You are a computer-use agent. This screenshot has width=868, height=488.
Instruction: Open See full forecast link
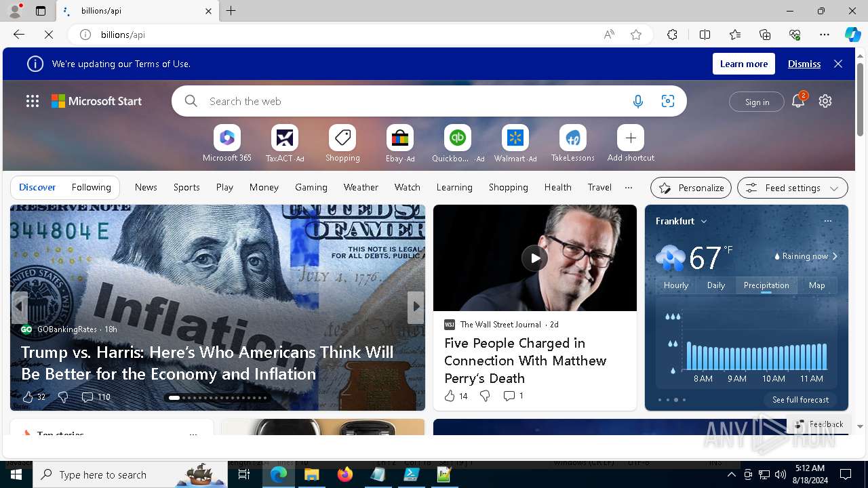pyautogui.click(x=801, y=399)
